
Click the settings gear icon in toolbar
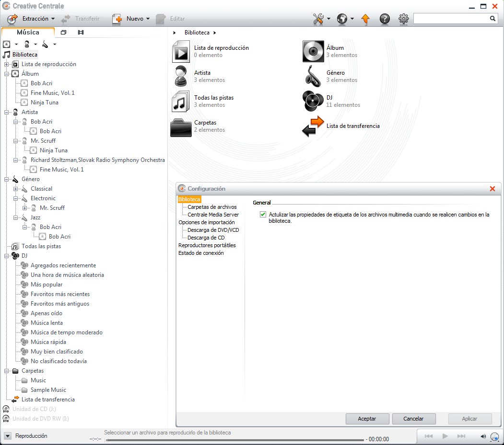[x=403, y=19]
